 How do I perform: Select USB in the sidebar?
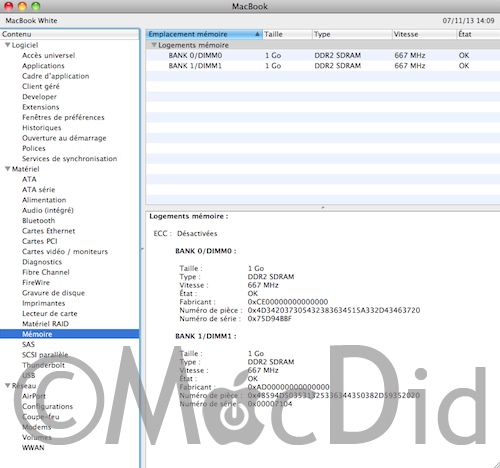(x=29, y=375)
